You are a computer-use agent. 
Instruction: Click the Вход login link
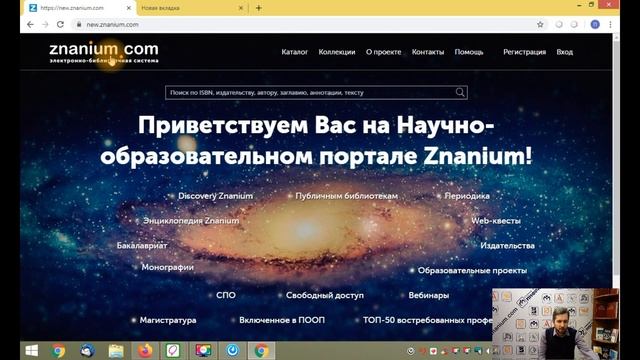pyautogui.click(x=564, y=52)
